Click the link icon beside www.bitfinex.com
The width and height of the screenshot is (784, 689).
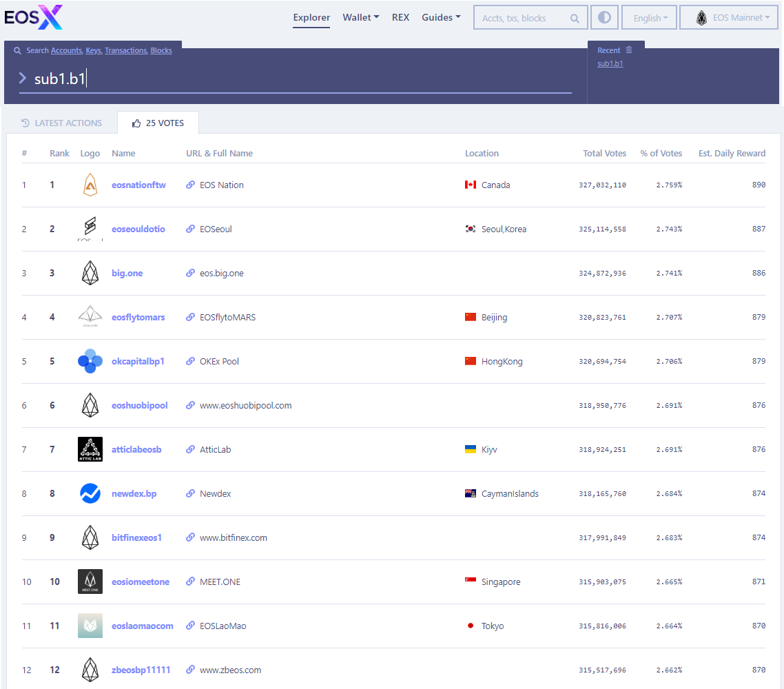[x=191, y=537]
